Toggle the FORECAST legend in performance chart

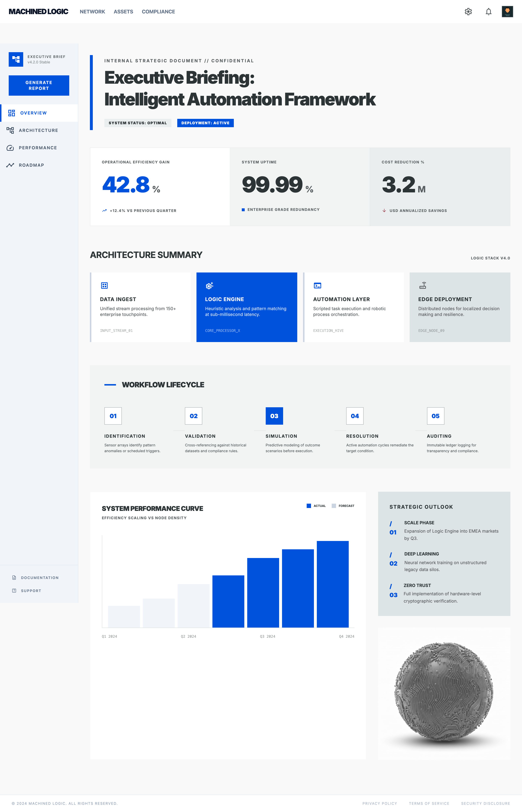(x=343, y=505)
